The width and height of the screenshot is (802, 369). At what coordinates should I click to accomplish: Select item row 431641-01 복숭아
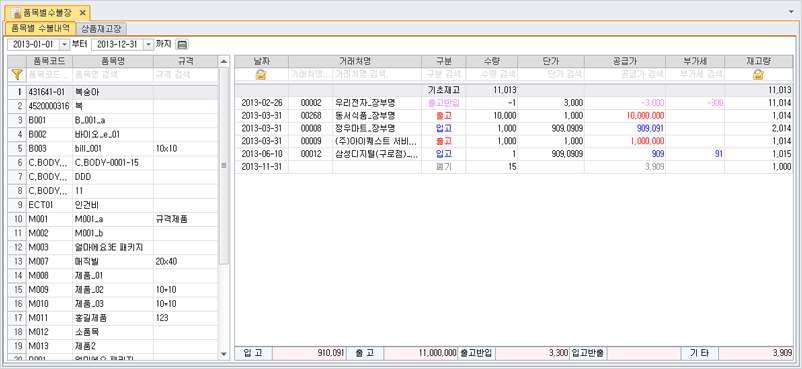tap(113, 93)
